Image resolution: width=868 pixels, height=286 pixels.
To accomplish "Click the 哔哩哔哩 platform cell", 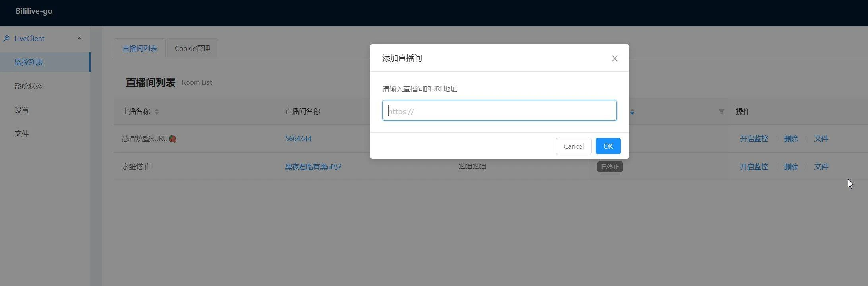I will [472, 167].
